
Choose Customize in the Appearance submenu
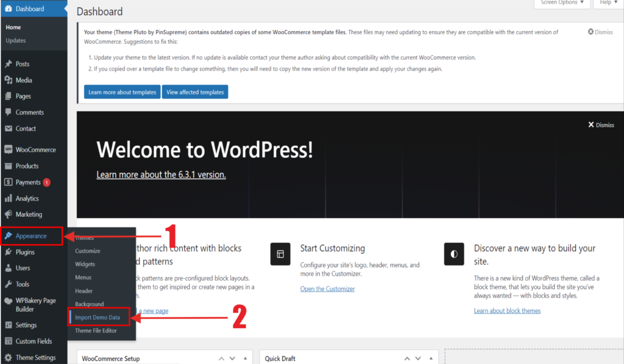click(88, 251)
